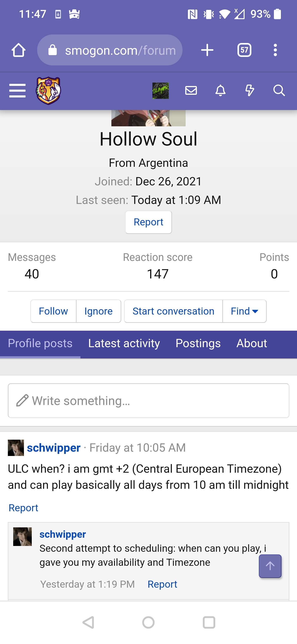Screen dimensions: 297x644
Task: Open the About tab
Action: tap(252, 343)
